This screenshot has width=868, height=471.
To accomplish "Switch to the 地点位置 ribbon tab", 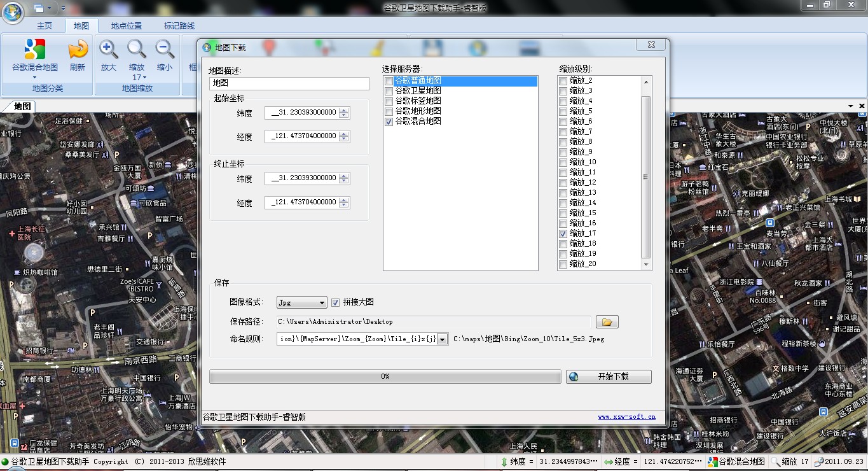I will pyautogui.click(x=127, y=26).
